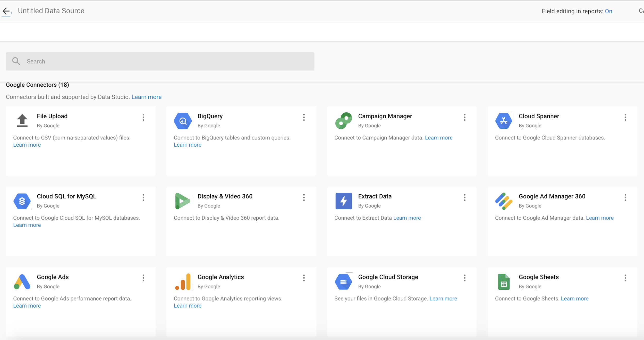The image size is (644, 340).
Task: Choose the Google Cloud Storage title
Action: (x=388, y=277)
